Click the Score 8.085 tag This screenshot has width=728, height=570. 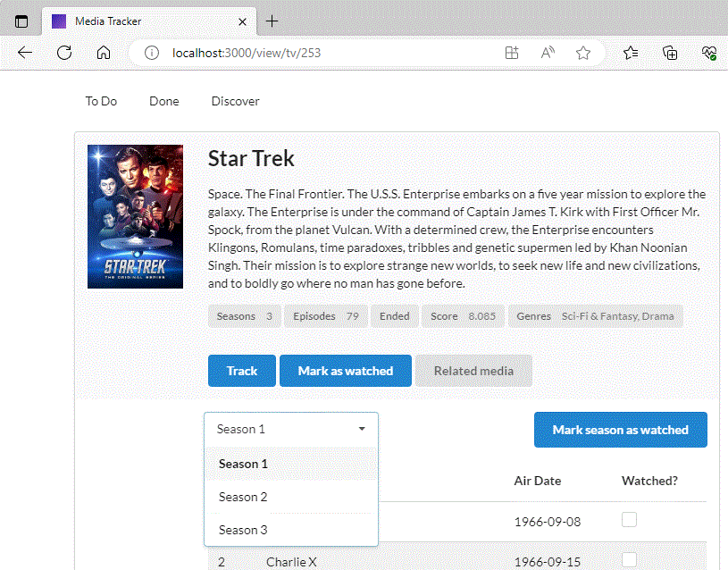pos(463,316)
